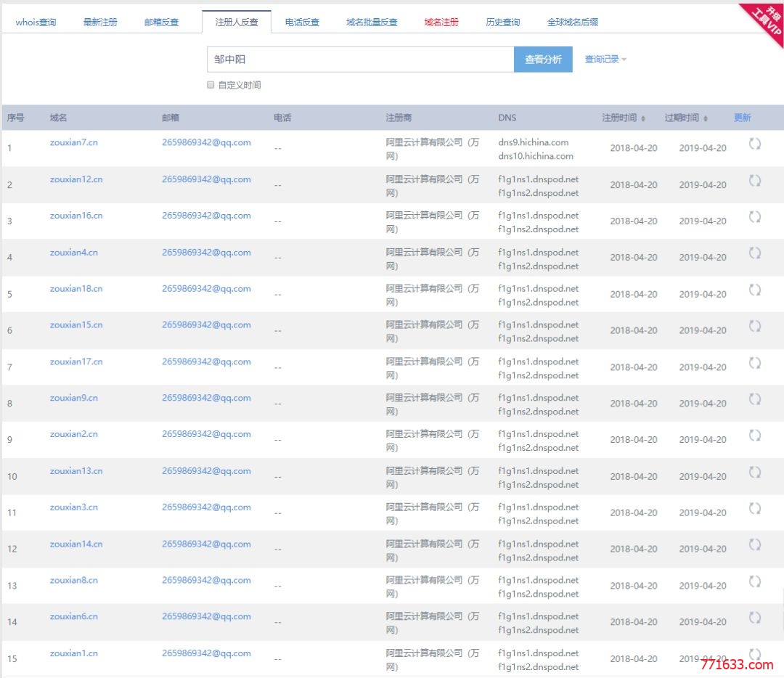
Task: Open domain link zouxian4.cn
Action: click(x=73, y=253)
